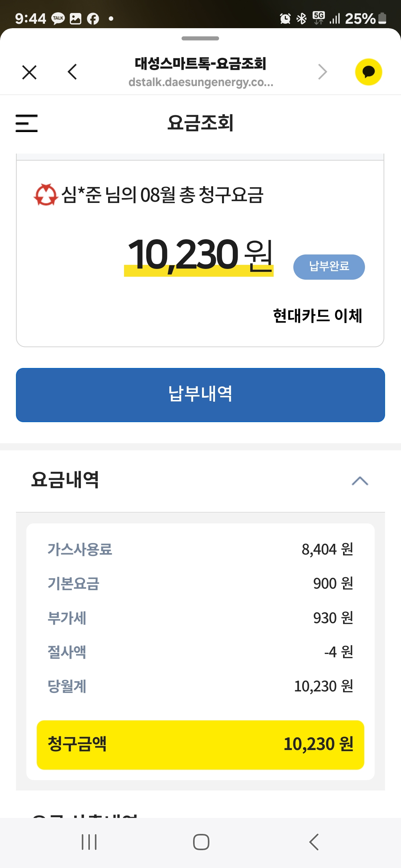The width and height of the screenshot is (401, 868).
Task: Tap the yellow KakaoTalk chat icon
Action: pos(368,72)
